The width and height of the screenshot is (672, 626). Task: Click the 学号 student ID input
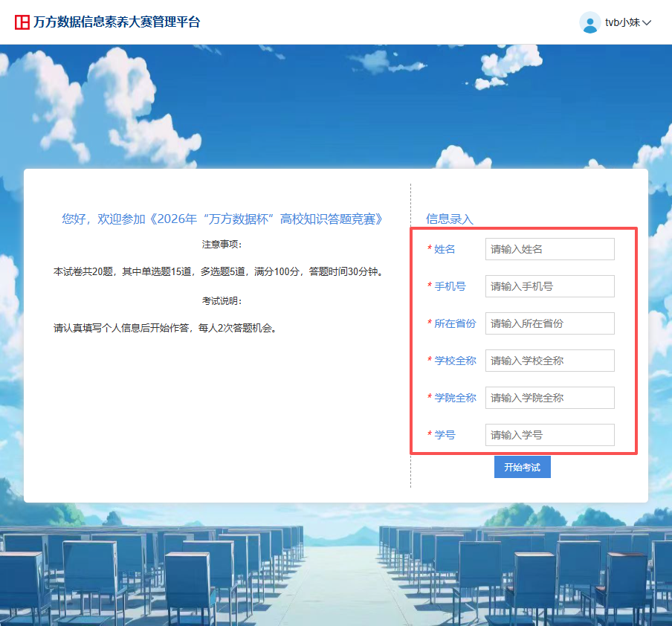coord(549,435)
